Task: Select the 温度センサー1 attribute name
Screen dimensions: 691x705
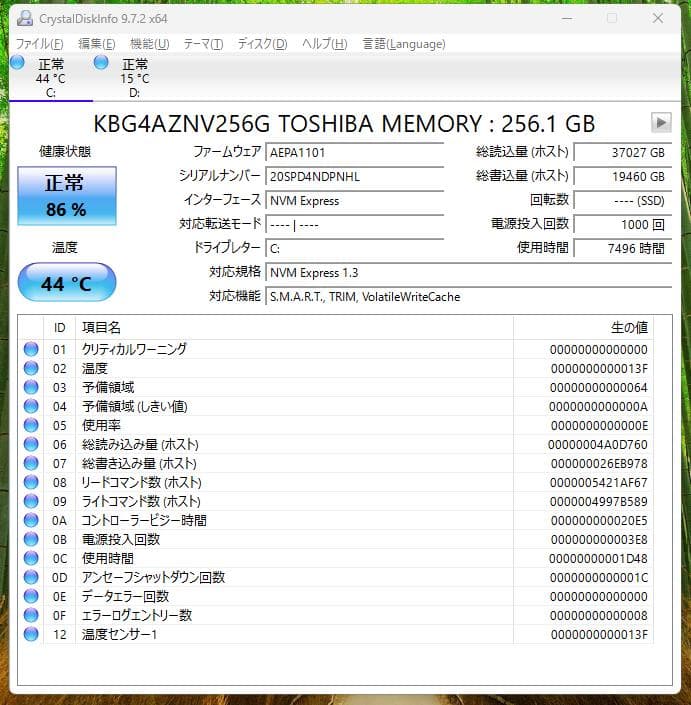Action: click(119, 634)
